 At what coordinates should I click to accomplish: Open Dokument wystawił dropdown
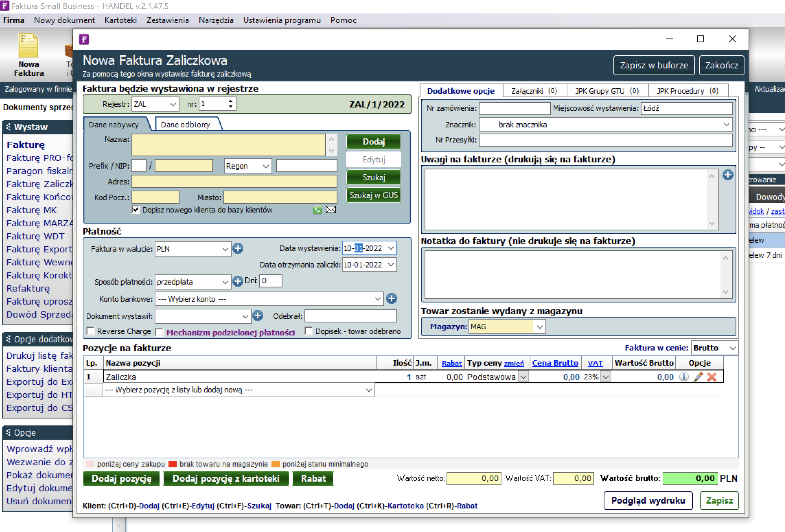click(245, 317)
